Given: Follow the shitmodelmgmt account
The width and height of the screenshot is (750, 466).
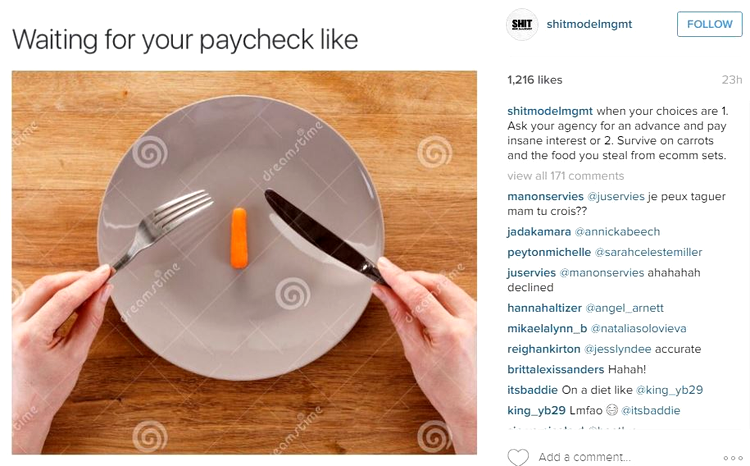Looking at the screenshot, I should 709,24.
